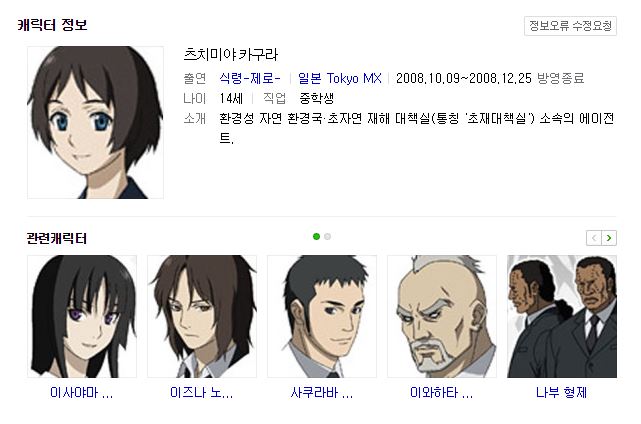The image size is (641, 424).
Task: Go to previous related characters page arrow
Action: 594,238
